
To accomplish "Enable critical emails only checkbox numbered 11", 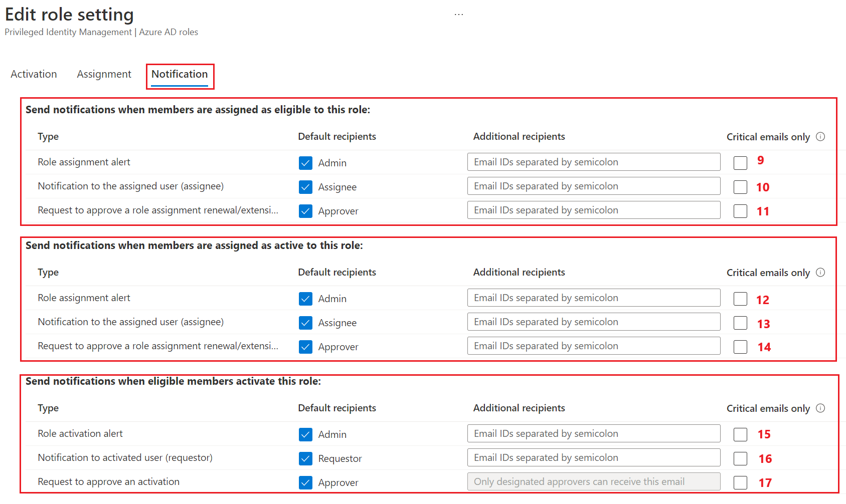I will [740, 211].
